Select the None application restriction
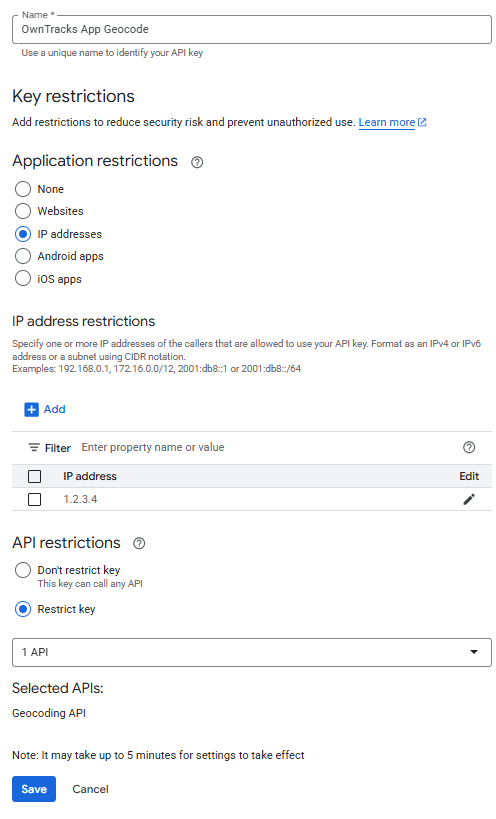The height and width of the screenshot is (819, 496). 23,189
